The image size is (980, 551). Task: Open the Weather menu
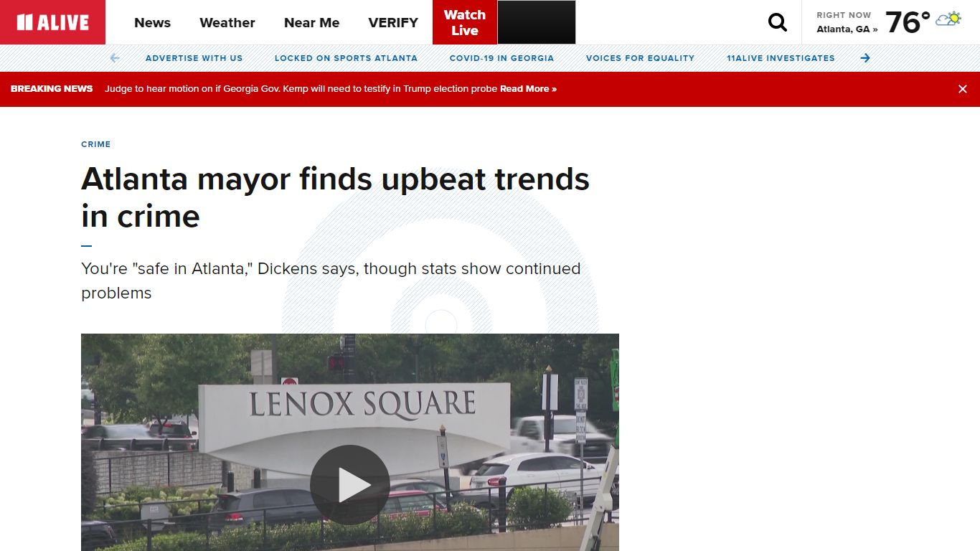pyautogui.click(x=227, y=22)
